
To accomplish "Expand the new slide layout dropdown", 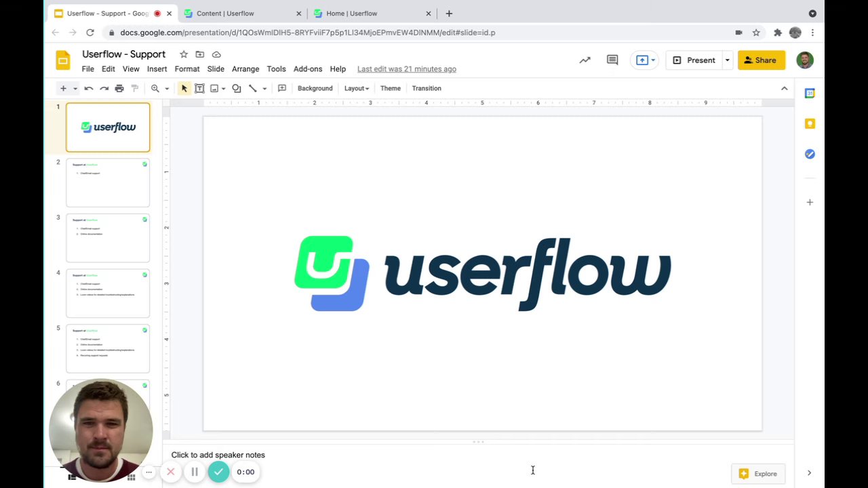I will 75,88.
